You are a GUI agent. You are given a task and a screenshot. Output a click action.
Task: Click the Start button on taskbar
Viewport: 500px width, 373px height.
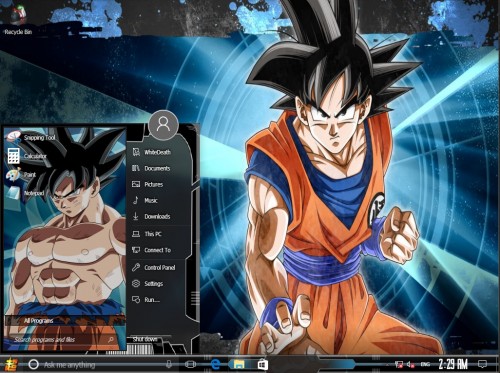[x=10, y=364]
